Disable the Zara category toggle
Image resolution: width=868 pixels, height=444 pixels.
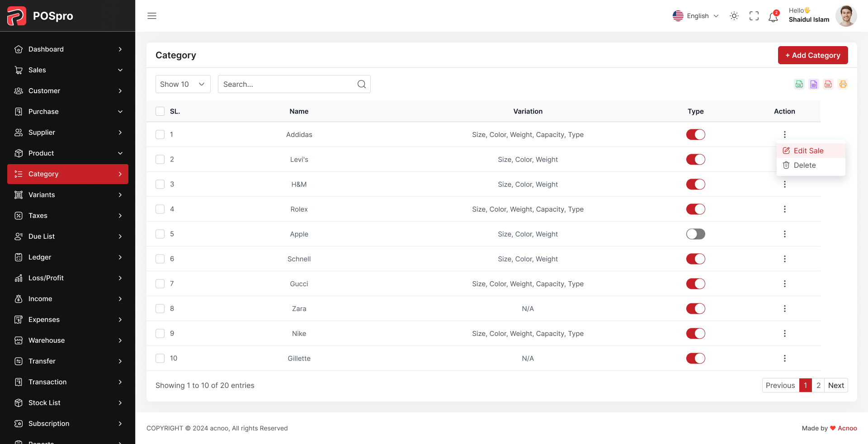[695, 308]
